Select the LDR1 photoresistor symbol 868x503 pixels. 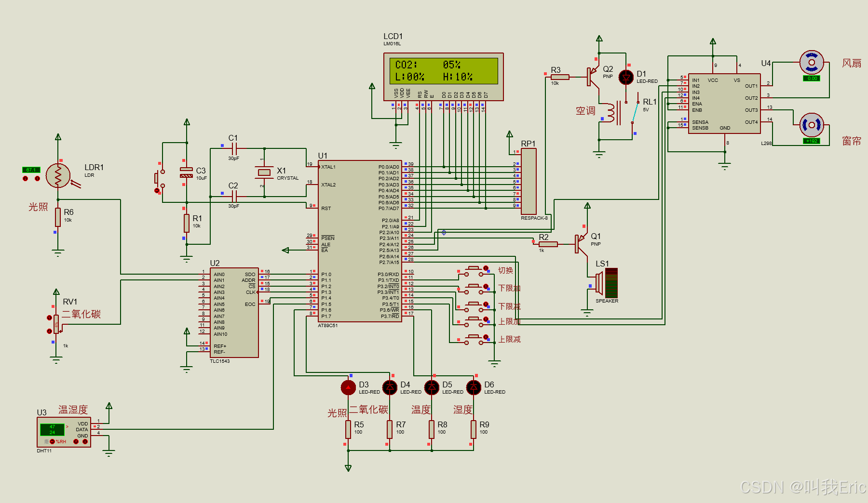pyautogui.click(x=58, y=175)
